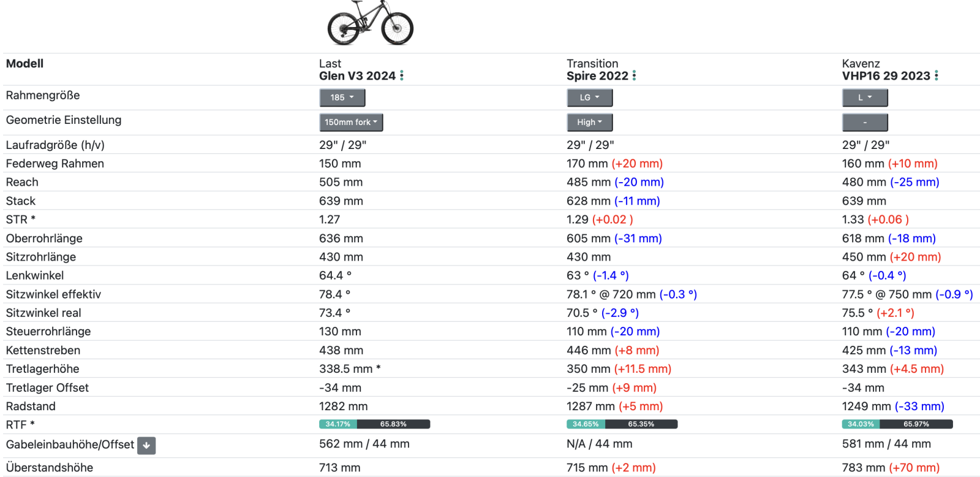
Task: Click the disabled geometry setting button for Kavenz
Action: [864, 122]
